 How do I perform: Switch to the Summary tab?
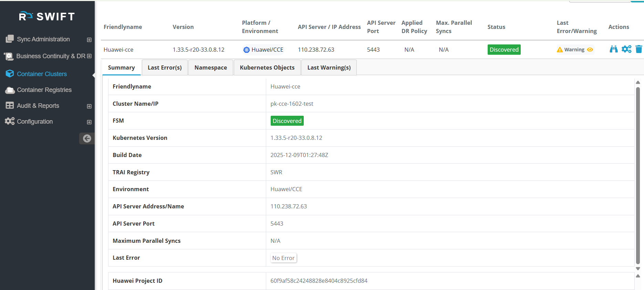121,68
